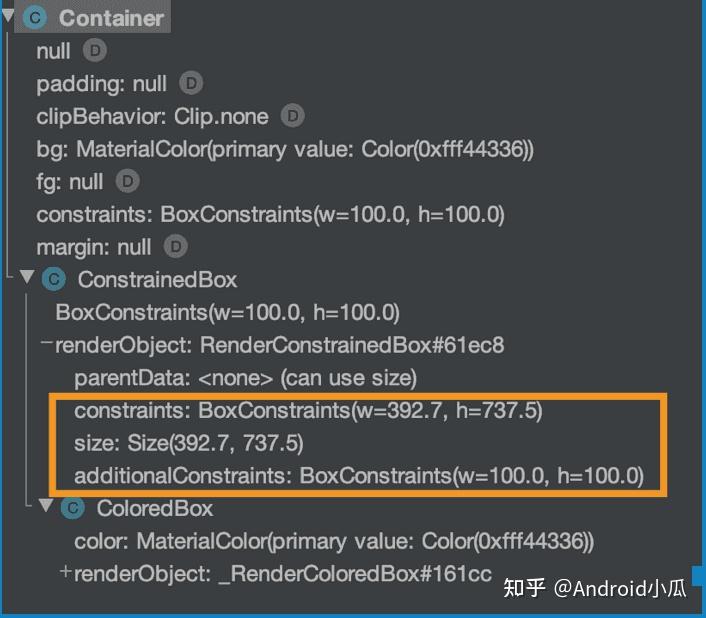Click the ConstrainedBox class icon
Screen dimensions: 706x618
pos(54,280)
